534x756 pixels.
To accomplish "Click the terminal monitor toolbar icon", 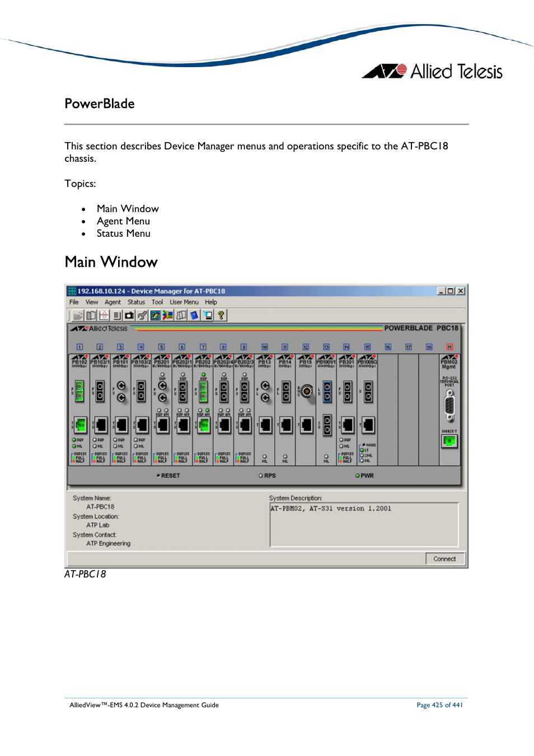I will tap(208, 316).
